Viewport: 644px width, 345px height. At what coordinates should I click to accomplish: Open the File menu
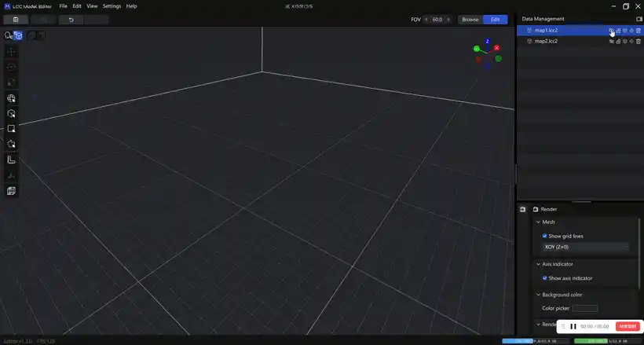64,6
